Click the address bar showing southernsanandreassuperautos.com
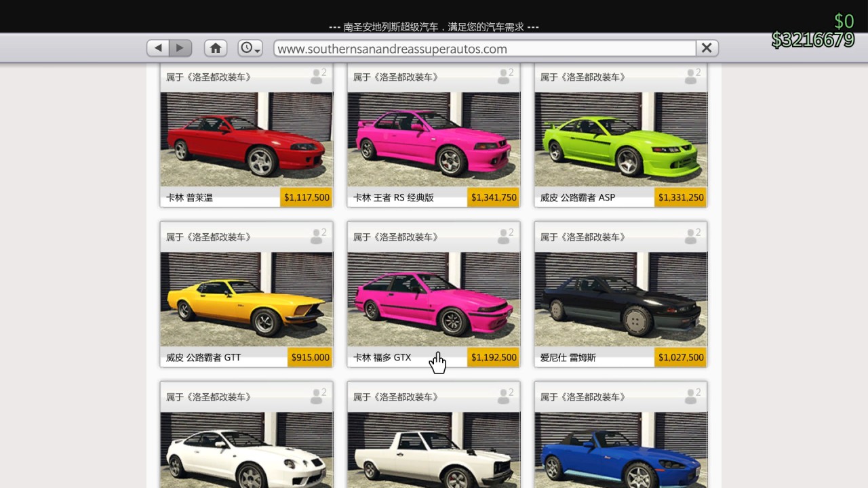Screen dimensions: 868x488 [x=485, y=49]
